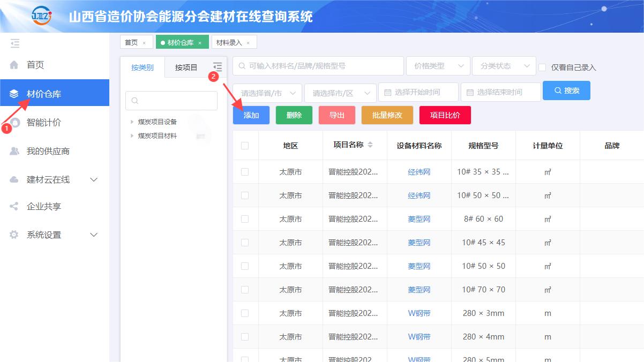Check the first 经纬网 row checkbox
The height and width of the screenshot is (362, 644).
[245, 172]
